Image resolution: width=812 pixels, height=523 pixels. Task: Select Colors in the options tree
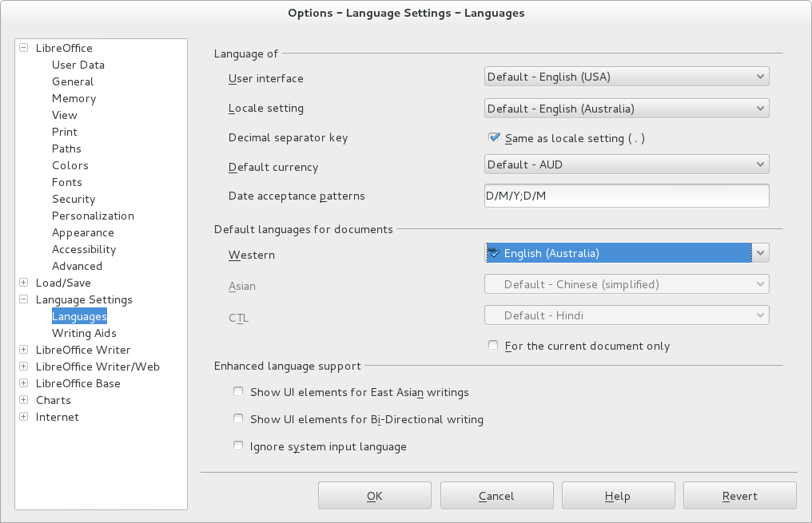(x=70, y=165)
